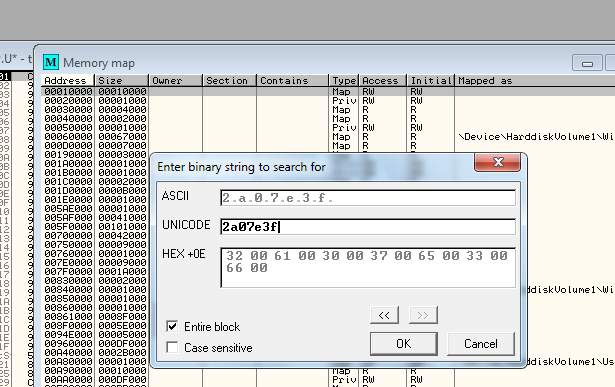615x387 pixels.
Task: Select memory row at address 005AE000
Action: click(96, 209)
